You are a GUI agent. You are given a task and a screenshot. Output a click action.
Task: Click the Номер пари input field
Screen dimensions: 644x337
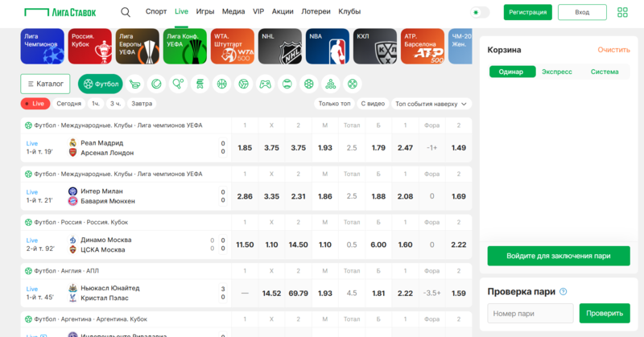530,313
